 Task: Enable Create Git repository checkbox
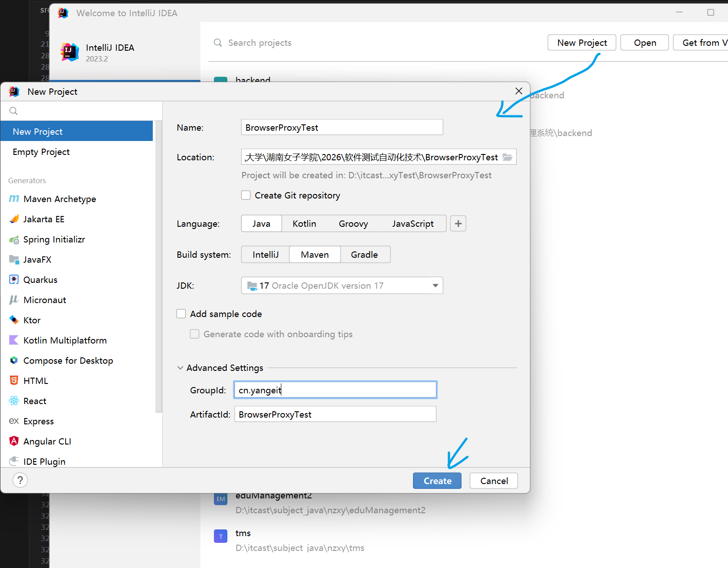point(246,195)
